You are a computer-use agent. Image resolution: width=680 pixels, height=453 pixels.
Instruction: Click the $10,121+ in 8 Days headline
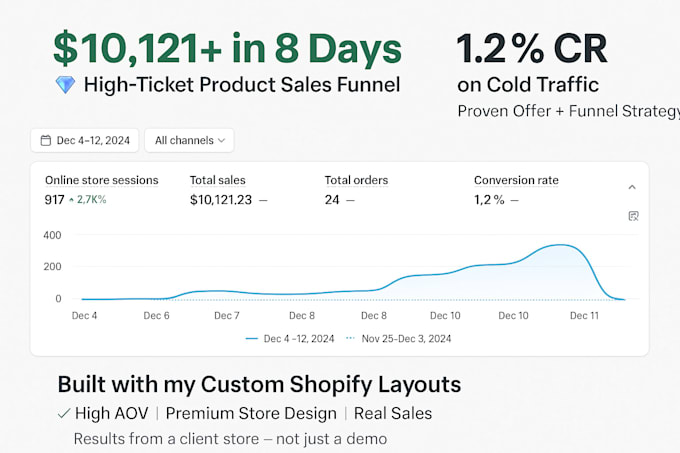click(x=227, y=49)
